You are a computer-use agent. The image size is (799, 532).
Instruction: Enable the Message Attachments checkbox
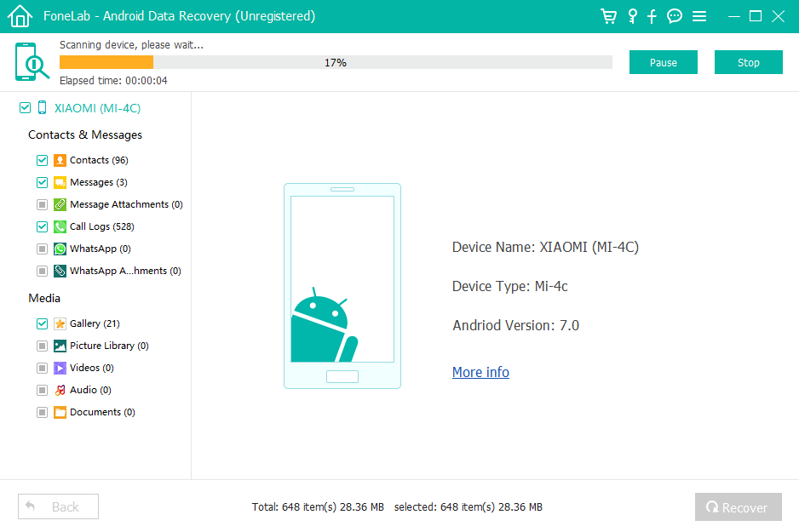42,204
